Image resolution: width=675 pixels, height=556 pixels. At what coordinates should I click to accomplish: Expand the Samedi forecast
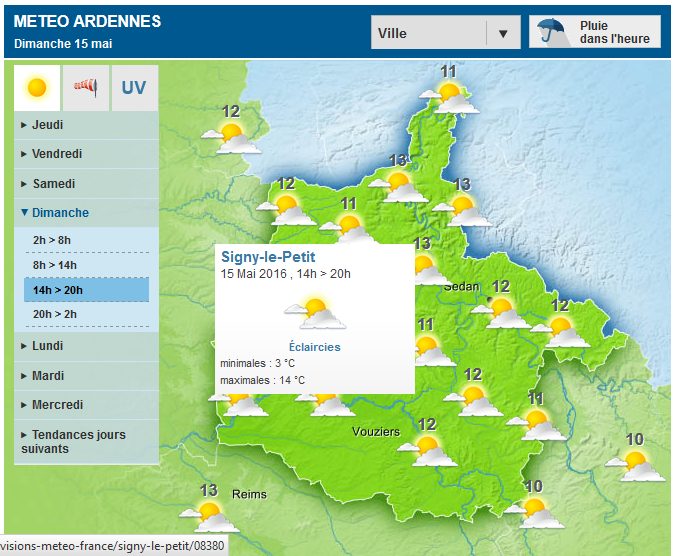tap(53, 184)
